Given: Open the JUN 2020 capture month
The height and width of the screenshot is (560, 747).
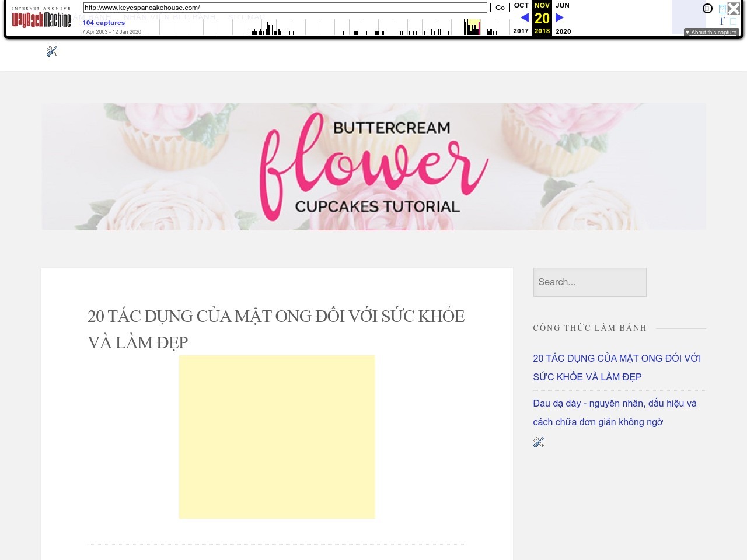Looking at the screenshot, I should 563,5.
